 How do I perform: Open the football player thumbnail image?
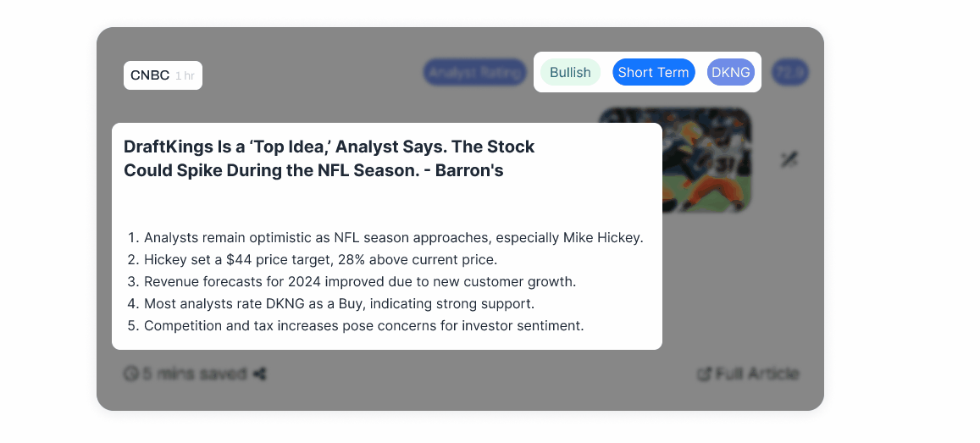pos(675,160)
